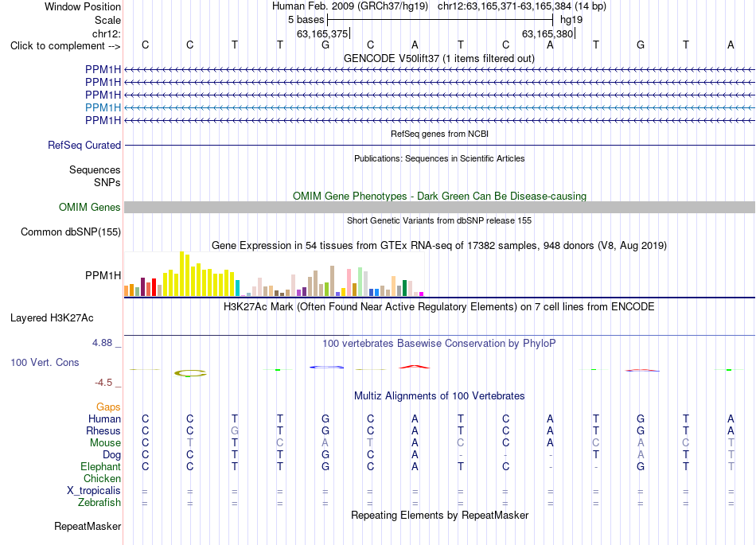
Task: Open the 100 Vert. Cons track label
Action: pyautogui.click(x=45, y=362)
